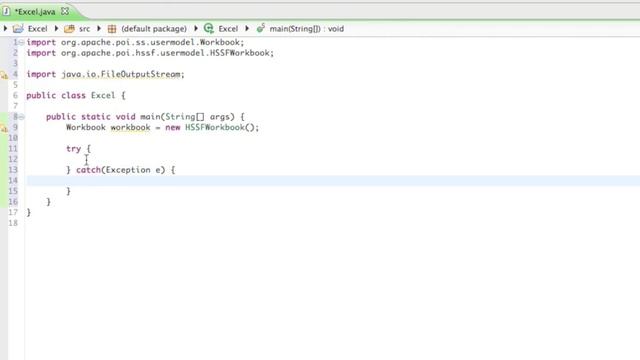The height and width of the screenshot is (360, 640).
Task: Click 'String[] args' in the main signature
Action: (x=200, y=117)
